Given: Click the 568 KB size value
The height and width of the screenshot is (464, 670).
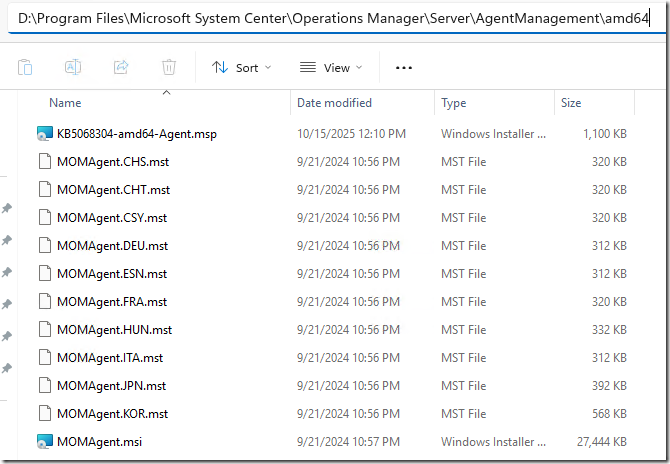Looking at the screenshot, I should click(x=609, y=414).
